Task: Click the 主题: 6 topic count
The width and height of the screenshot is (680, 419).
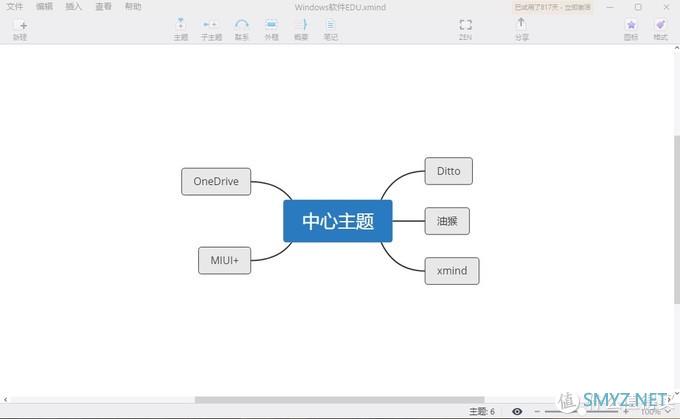Action: 482,411
